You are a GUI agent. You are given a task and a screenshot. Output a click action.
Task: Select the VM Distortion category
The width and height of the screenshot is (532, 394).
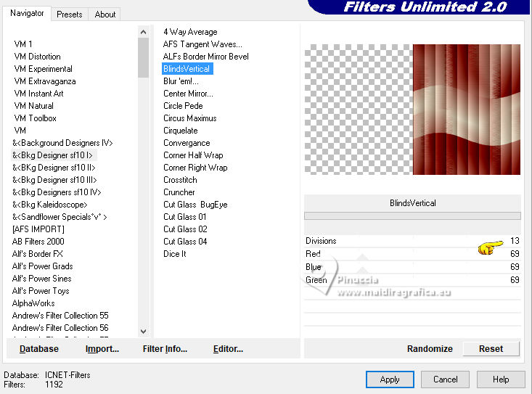tap(37, 57)
